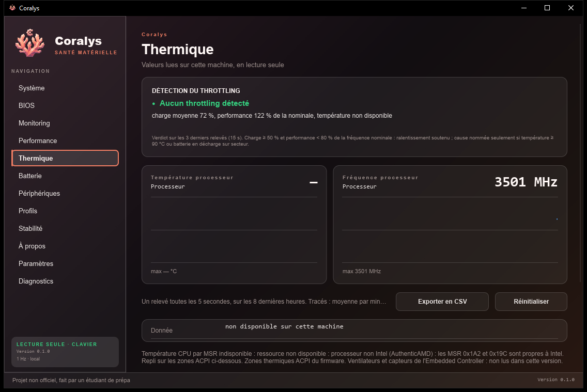Open the Profils section

tap(65, 211)
